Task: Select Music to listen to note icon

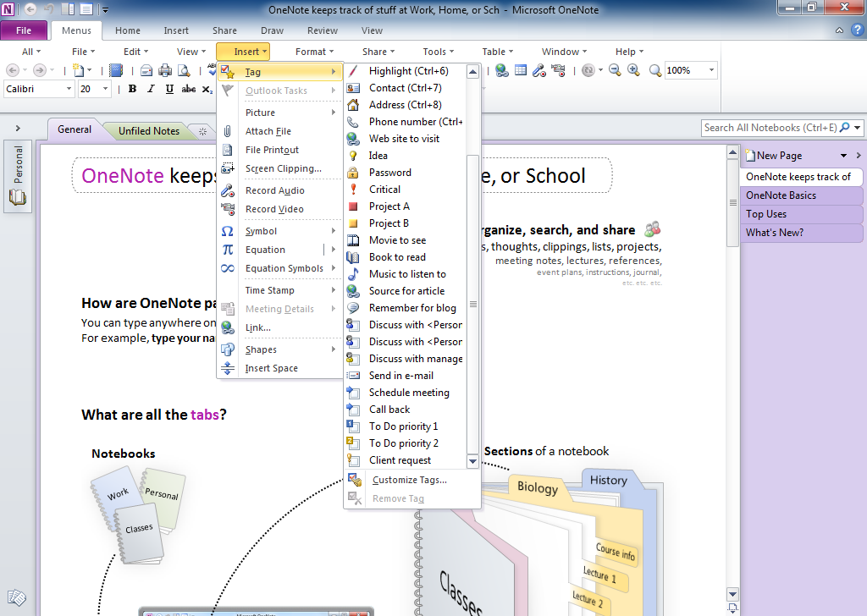Action: click(x=353, y=274)
